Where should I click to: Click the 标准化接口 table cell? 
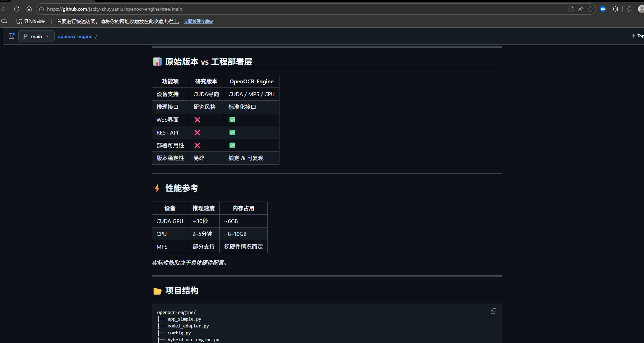coord(251,107)
